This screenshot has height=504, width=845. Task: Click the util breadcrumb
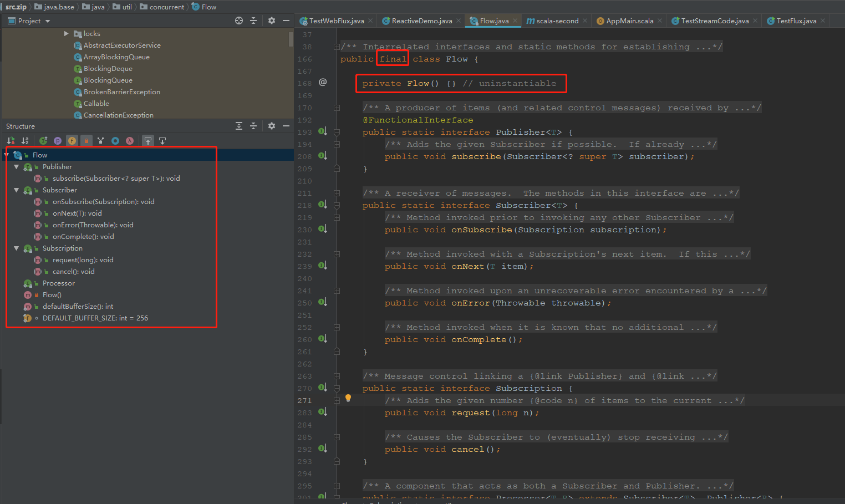[x=123, y=7]
